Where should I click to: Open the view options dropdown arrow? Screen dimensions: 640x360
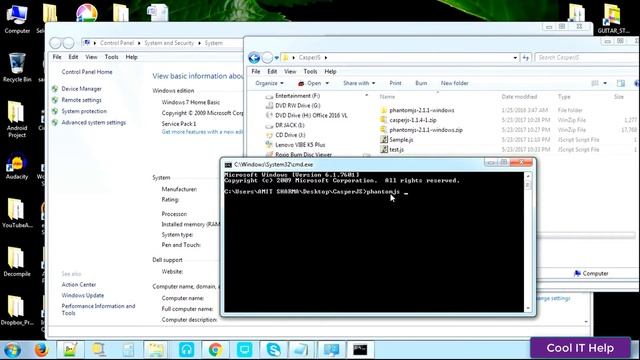[605, 83]
